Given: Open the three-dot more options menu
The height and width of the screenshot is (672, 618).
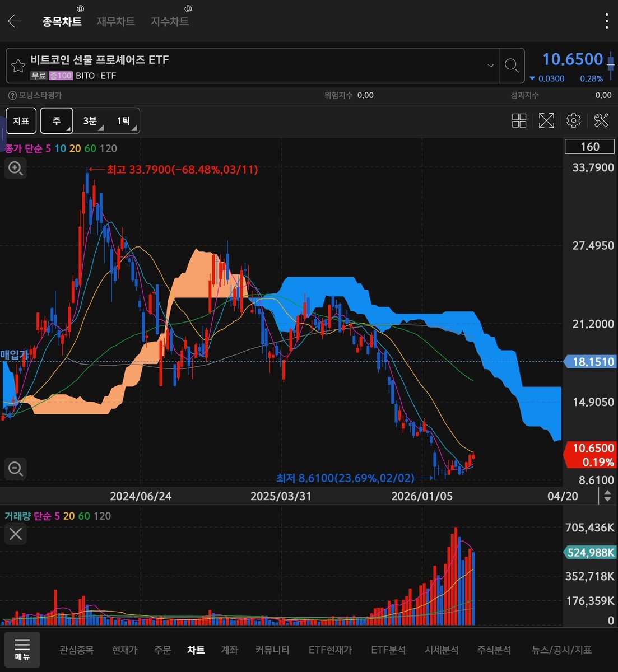Looking at the screenshot, I should tap(607, 21).
